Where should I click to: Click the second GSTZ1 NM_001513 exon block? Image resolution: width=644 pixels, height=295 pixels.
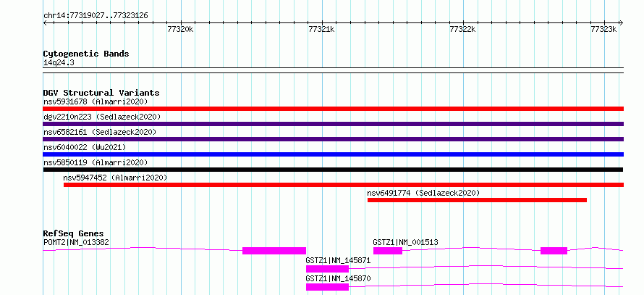coord(554,251)
